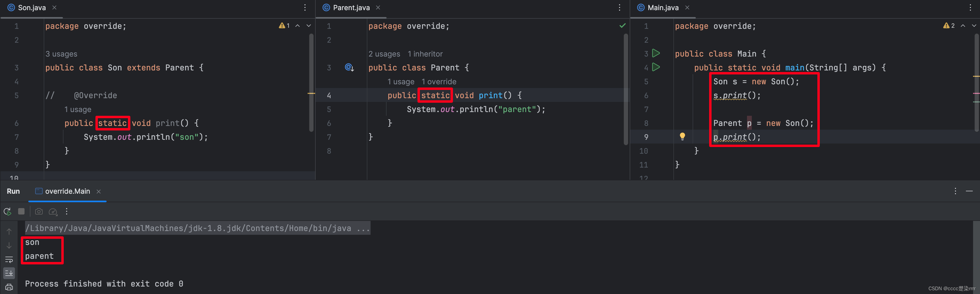This screenshot has height=294, width=980.
Task: Toggle scroll to end in console
Action: tap(9, 273)
